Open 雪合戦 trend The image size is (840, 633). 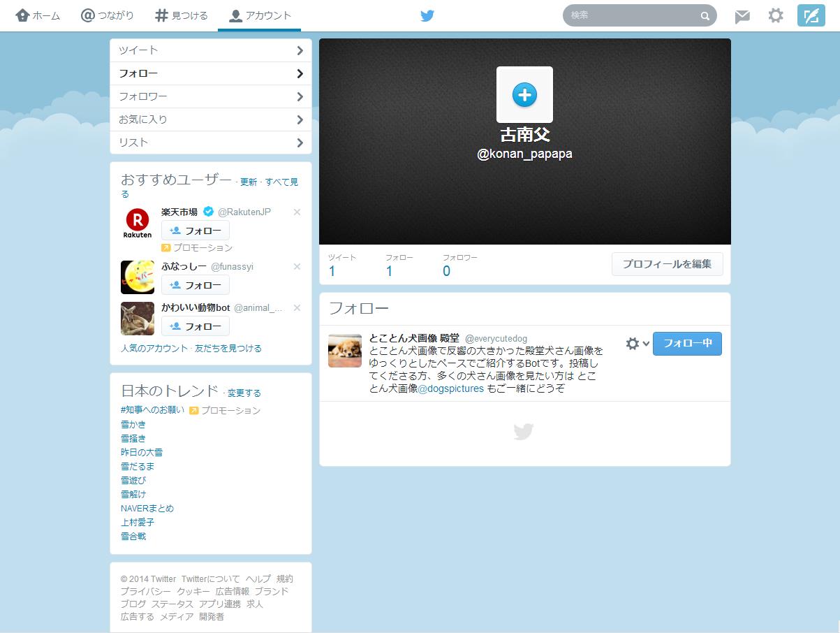tap(133, 537)
